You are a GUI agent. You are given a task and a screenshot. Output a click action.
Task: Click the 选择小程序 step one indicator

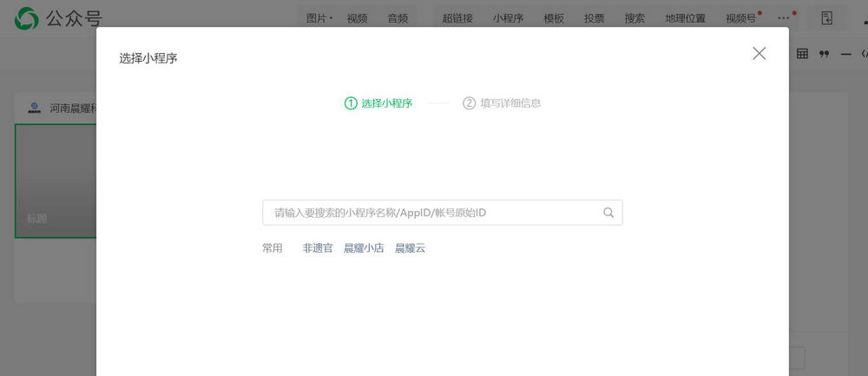tap(378, 103)
